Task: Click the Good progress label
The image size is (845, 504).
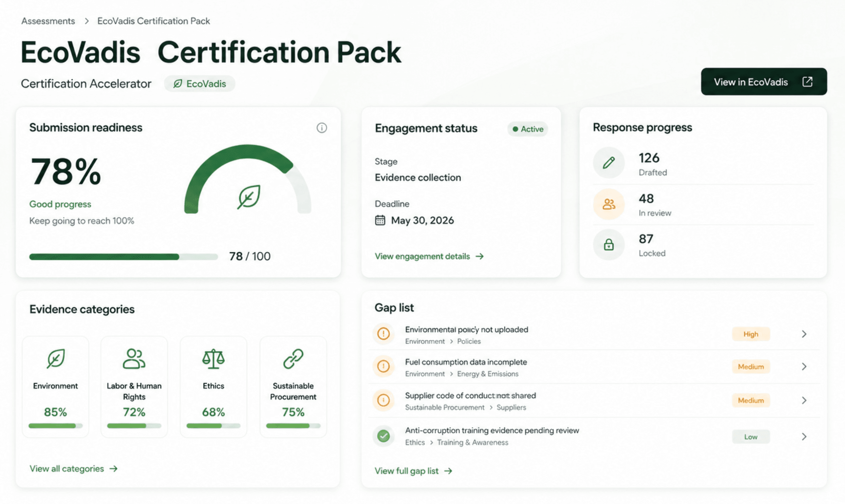Action: pos(60,204)
